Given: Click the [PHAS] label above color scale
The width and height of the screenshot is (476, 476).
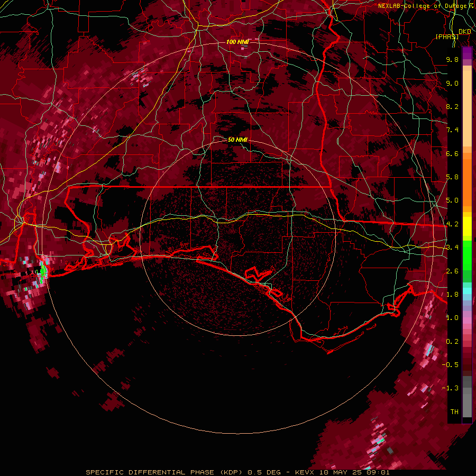Looking at the screenshot, I should click(447, 36).
